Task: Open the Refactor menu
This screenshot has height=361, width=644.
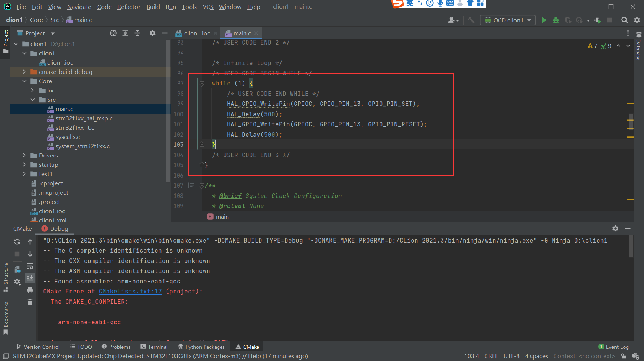Action: point(129,7)
